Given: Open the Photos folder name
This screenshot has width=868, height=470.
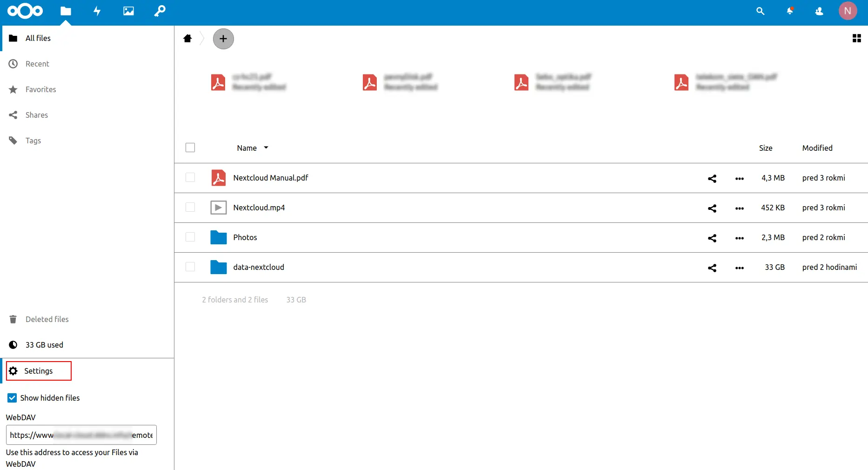Looking at the screenshot, I should pos(245,237).
